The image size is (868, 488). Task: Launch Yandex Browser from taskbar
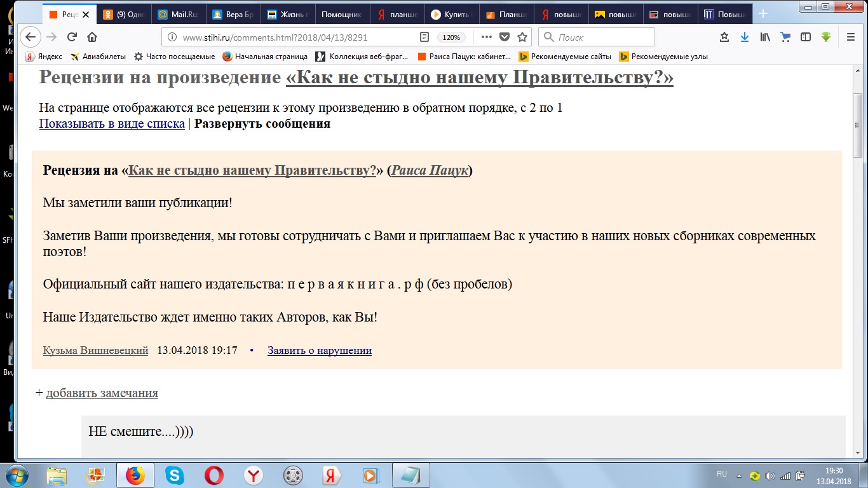(x=254, y=475)
